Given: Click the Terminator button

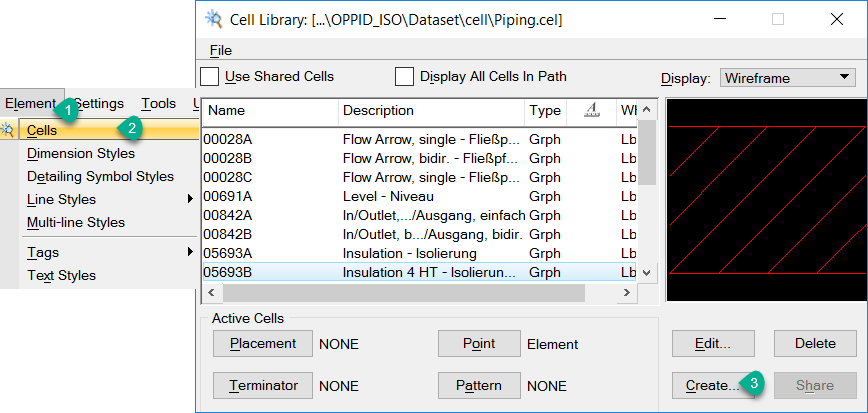Looking at the screenshot, I should pyautogui.click(x=263, y=385).
